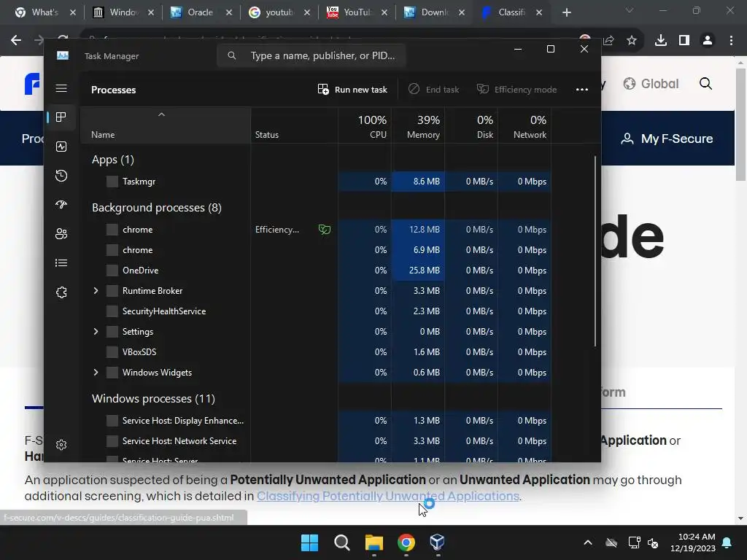
Task: Open Chrome profile avatar icon
Action: coord(708,41)
